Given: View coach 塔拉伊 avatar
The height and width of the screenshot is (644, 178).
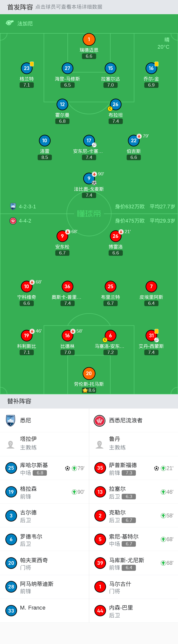Looking at the screenshot, I should point(11,444).
